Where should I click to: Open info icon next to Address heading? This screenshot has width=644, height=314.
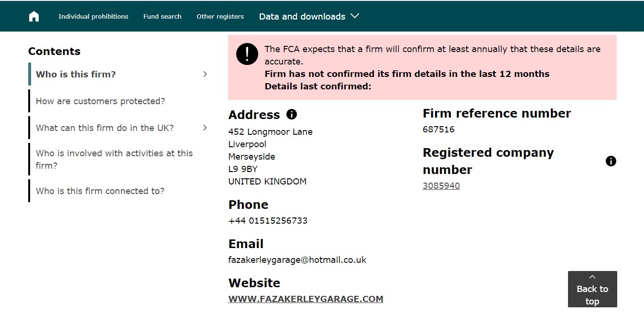pyautogui.click(x=292, y=114)
